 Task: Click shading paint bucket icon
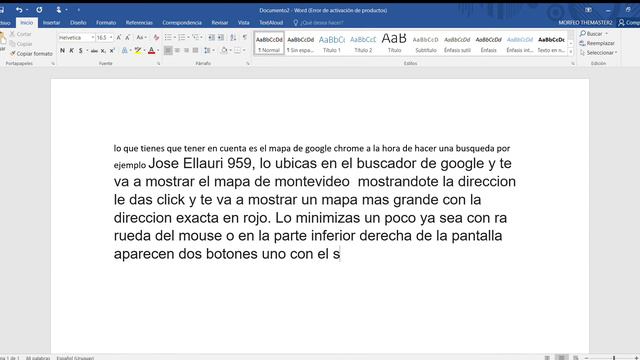[224, 51]
